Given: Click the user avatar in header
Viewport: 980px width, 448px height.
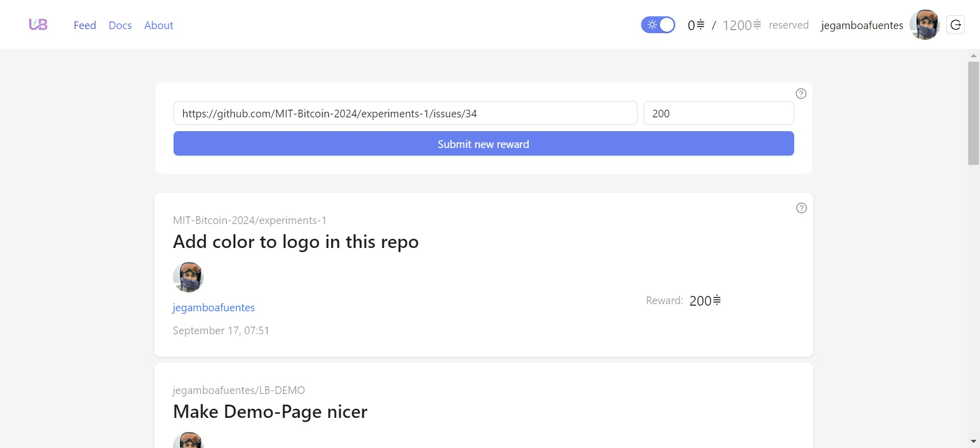Looking at the screenshot, I should 924,25.
